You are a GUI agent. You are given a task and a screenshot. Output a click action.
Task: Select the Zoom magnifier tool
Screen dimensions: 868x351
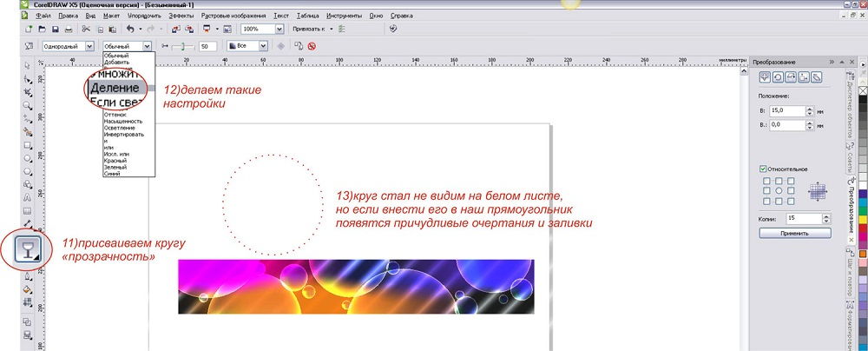click(x=27, y=105)
